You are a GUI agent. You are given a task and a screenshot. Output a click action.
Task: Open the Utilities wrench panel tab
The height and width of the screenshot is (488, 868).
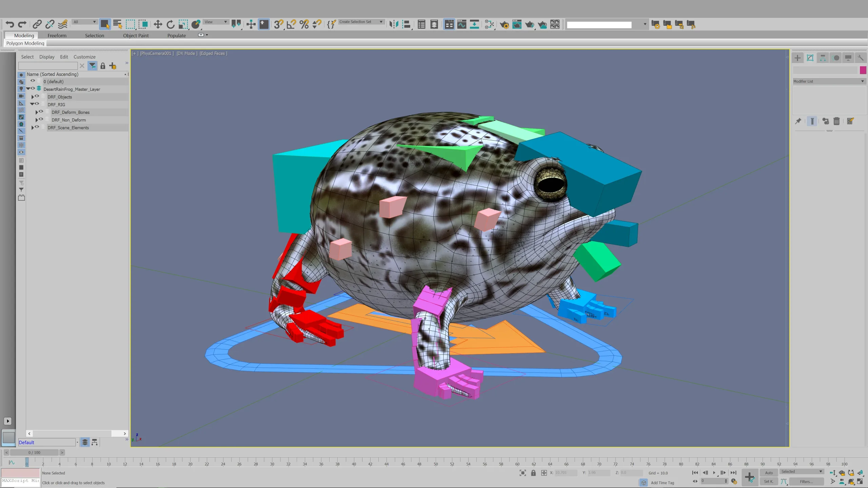pyautogui.click(x=861, y=58)
